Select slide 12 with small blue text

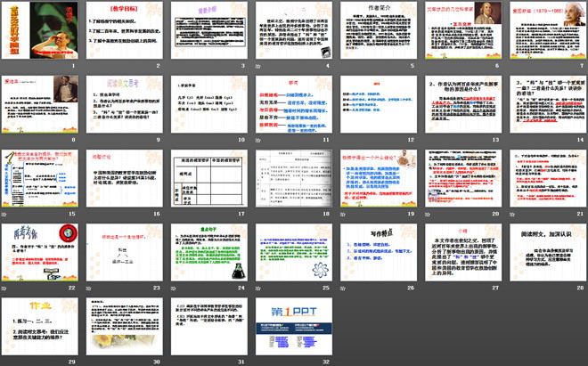(379, 104)
